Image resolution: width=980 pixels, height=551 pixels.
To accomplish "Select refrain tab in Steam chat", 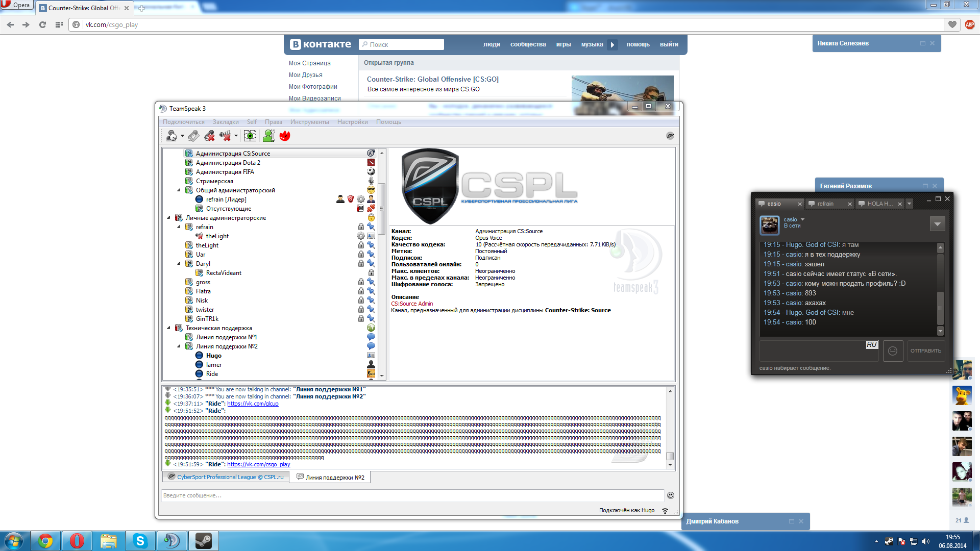I will [x=829, y=204].
